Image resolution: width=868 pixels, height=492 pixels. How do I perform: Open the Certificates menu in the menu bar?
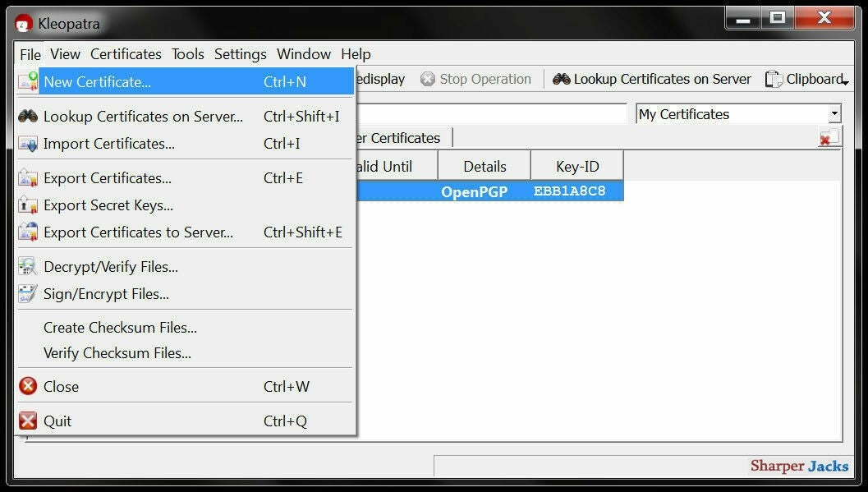tap(126, 54)
